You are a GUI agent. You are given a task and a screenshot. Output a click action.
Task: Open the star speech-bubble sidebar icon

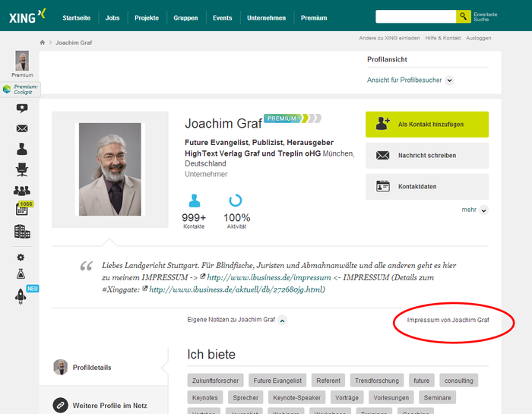click(22, 108)
